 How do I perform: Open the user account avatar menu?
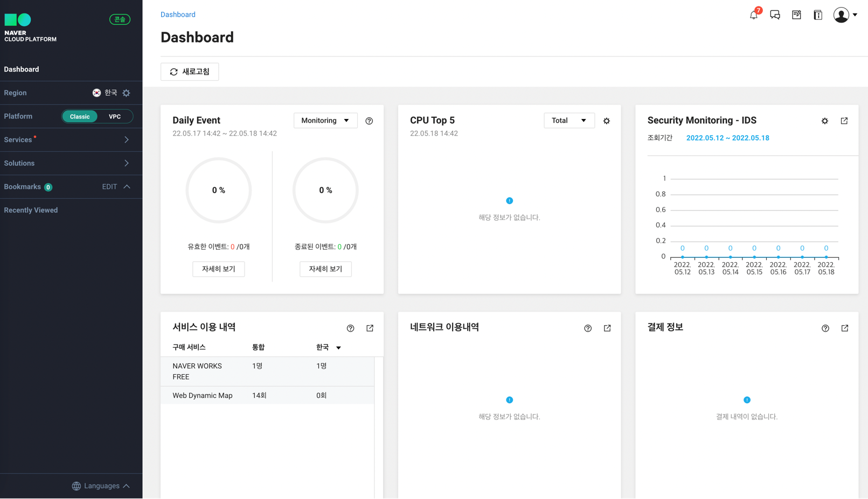coord(845,15)
